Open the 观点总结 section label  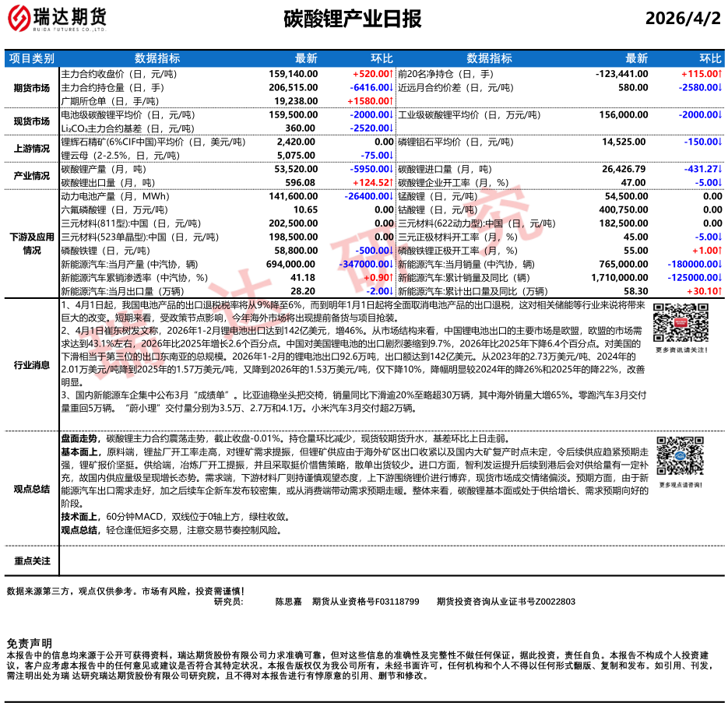point(31,489)
